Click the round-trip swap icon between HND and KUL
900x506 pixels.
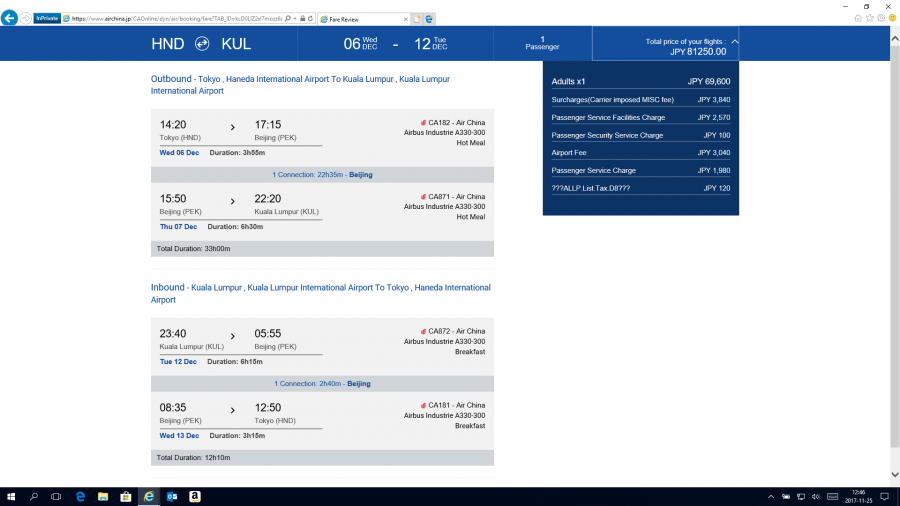click(202, 44)
